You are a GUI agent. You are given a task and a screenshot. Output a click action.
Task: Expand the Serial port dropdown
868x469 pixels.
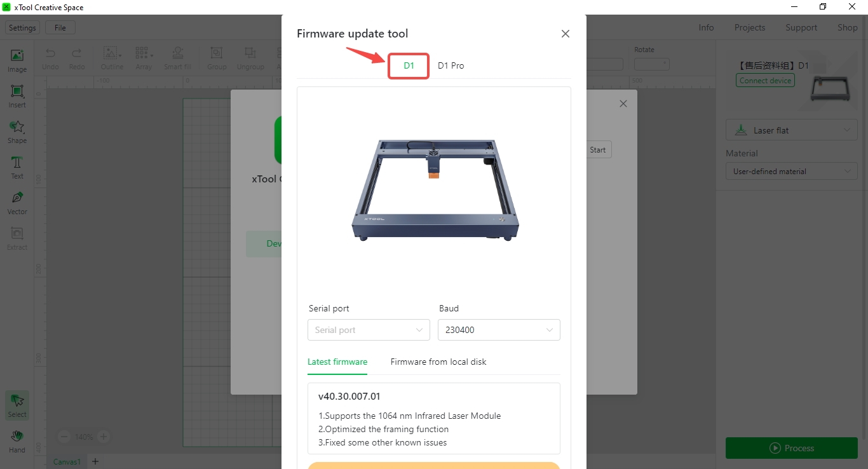point(369,330)
